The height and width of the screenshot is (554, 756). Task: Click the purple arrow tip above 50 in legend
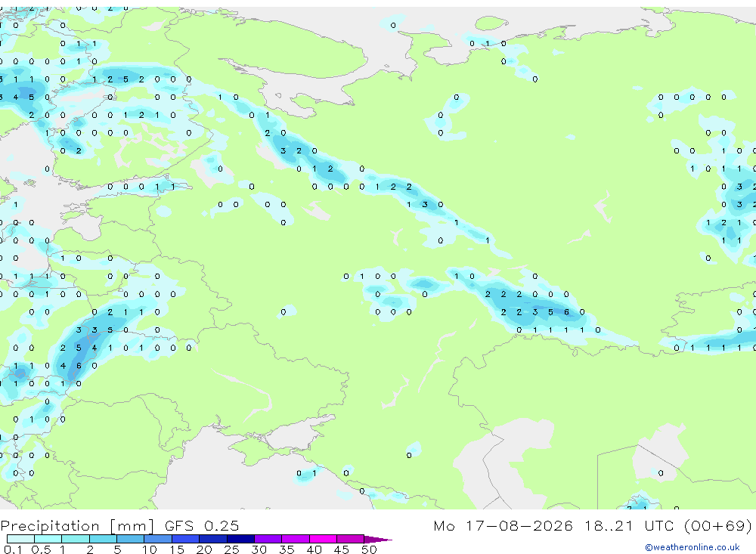(x=378, y=540)
